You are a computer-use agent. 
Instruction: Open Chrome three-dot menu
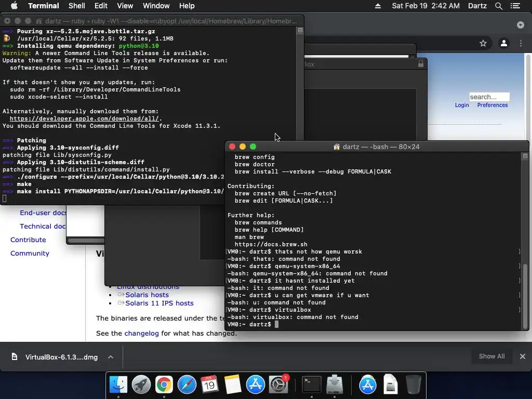click(x=521, y=43)
